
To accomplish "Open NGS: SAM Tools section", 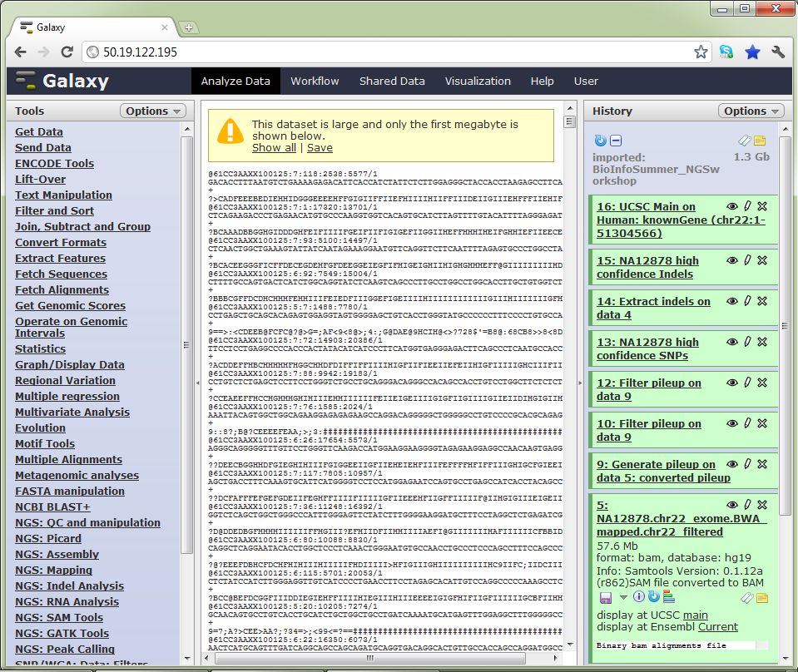I will coord(59,617).
